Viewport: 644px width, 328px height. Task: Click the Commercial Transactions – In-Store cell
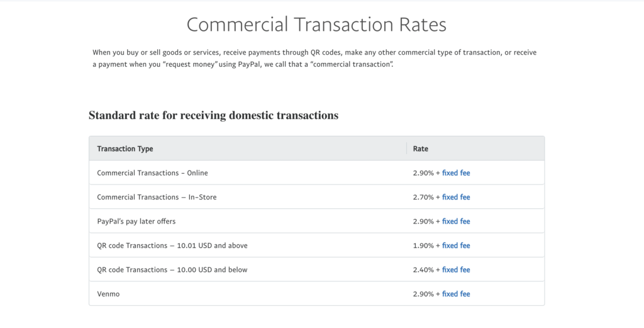157,197
